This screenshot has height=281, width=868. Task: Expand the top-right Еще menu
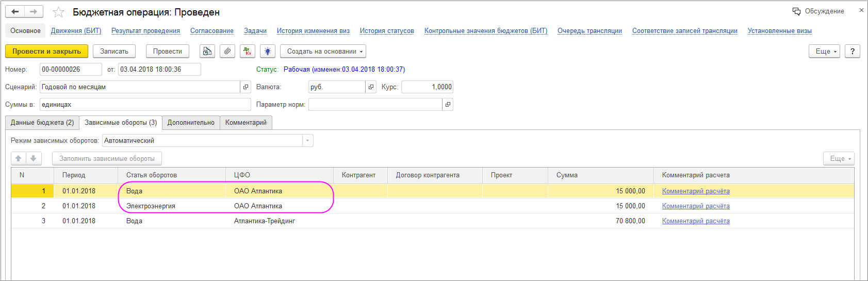(x=825, y=52)
